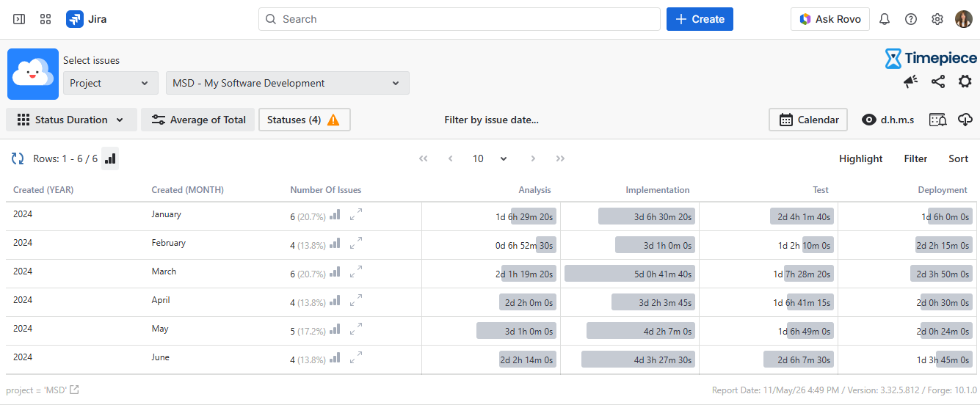Screen dimensions: 980x405
Task: Open the notifications bell
Action: pyautogui.click(x=885, y=19)
